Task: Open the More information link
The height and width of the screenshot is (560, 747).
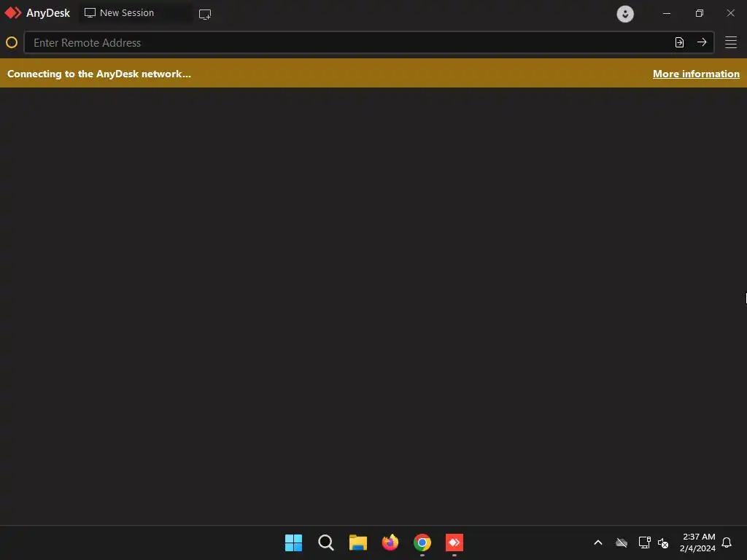Action: click(696, 74)
